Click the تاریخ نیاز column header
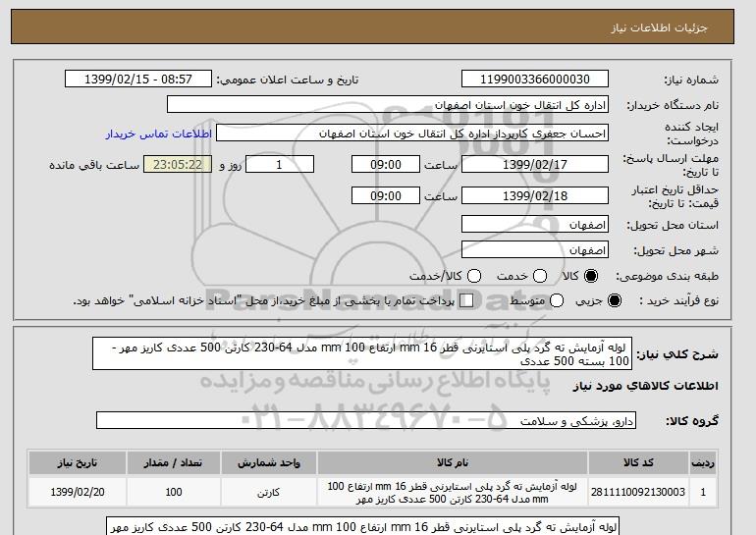Screen dimensions: 756x535 click(78, 462)
